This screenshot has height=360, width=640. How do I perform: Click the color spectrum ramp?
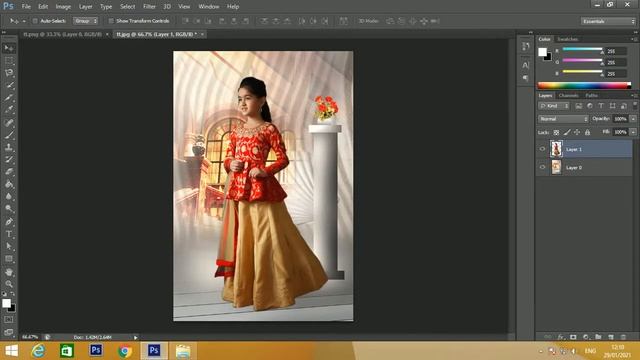(x=584, y=85)
